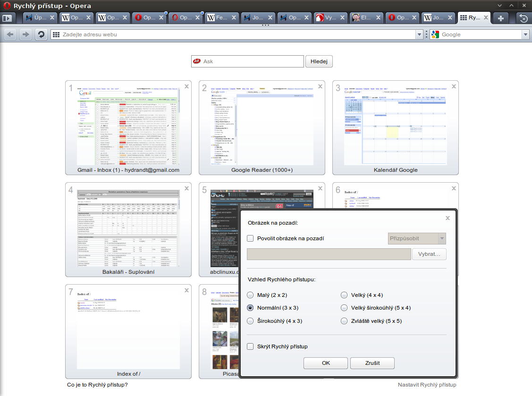Close the 'Vy...' tab

coord(342,17)
